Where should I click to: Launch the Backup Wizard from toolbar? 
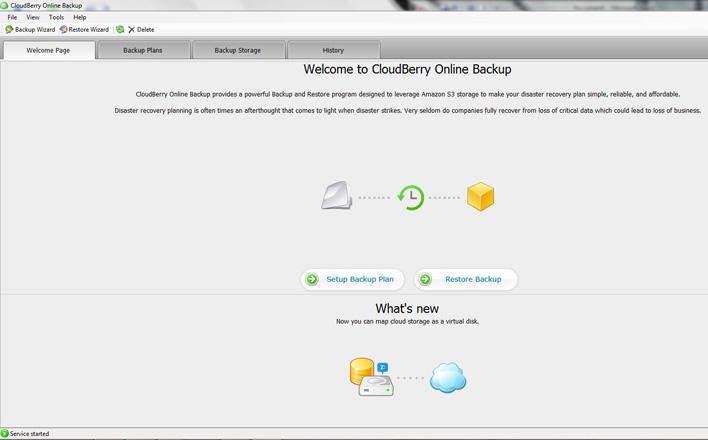coord(30,29)
